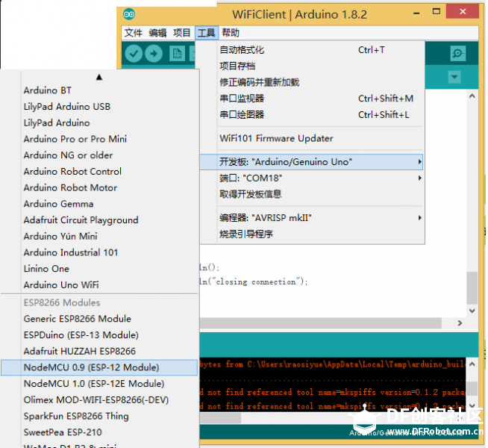Viewport: 488px width, 448px height.
Task: Minimize the Arduino window
Action: (x=416, y=13)
